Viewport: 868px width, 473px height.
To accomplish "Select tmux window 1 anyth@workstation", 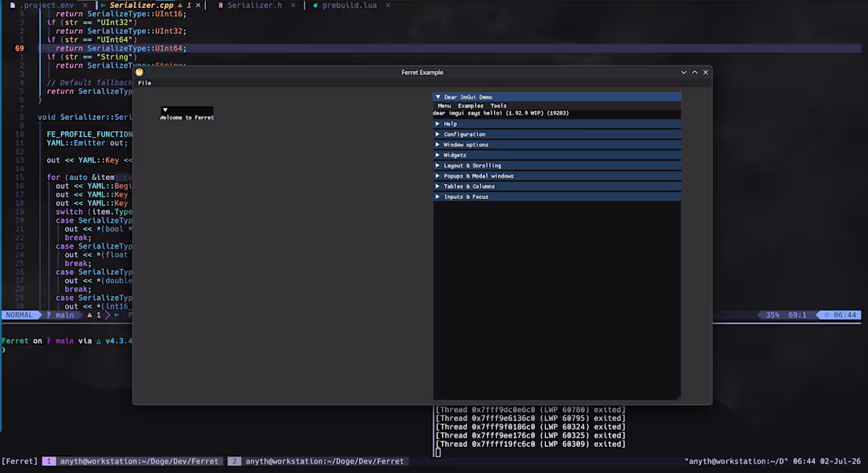I will (133, 461).
